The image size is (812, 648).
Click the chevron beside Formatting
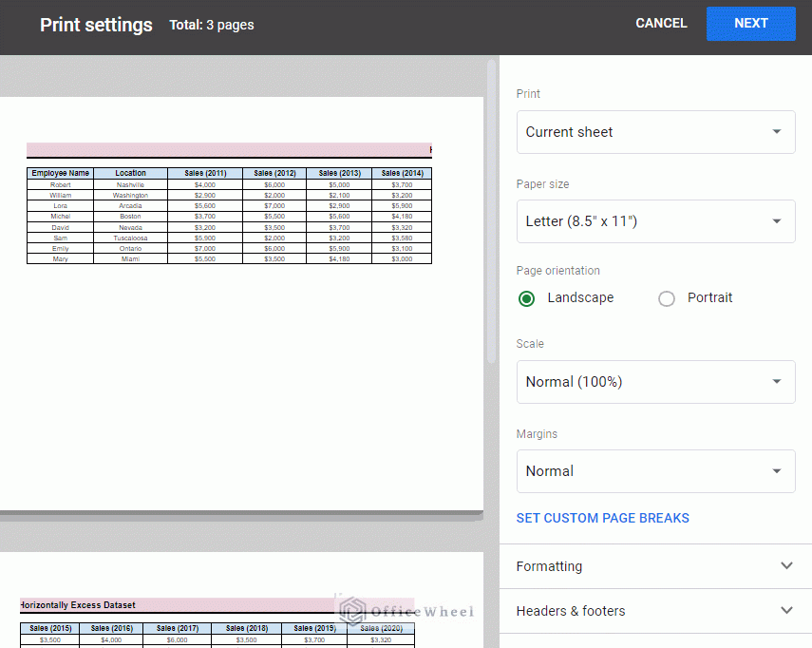(785, 566)
